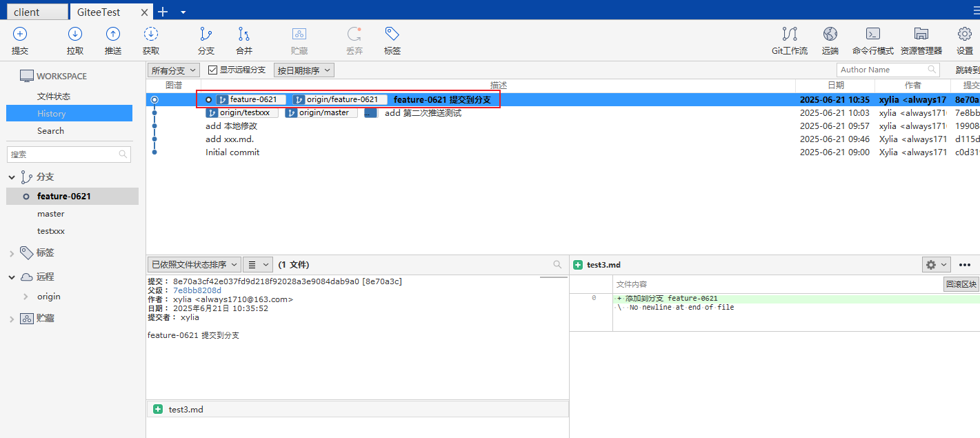Viewport: 980px width, 438px height.
Task: Open the 所有分支 branch filter dropdown
Action: [174, 70]
